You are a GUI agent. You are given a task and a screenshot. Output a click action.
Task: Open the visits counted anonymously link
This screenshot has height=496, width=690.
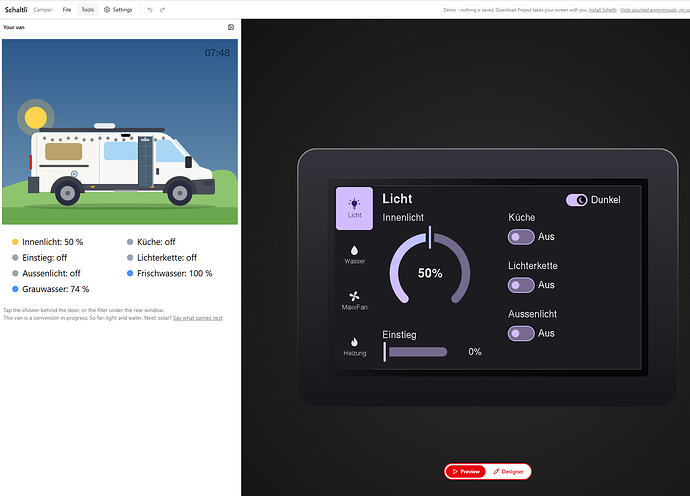(655, 10)
